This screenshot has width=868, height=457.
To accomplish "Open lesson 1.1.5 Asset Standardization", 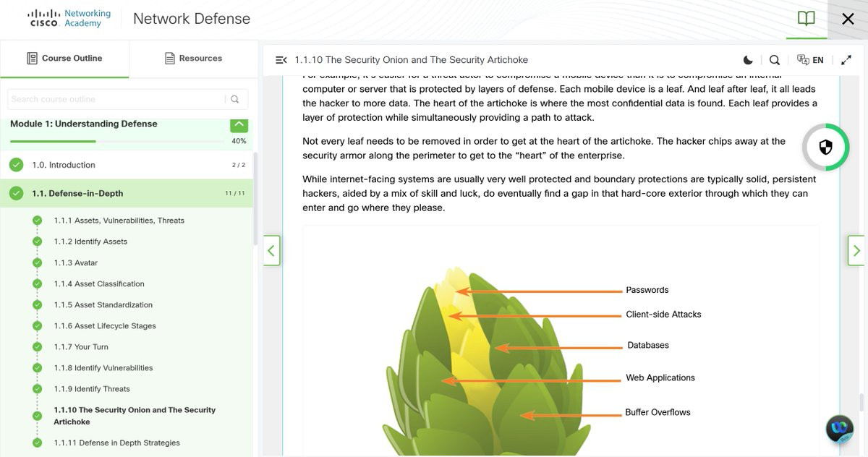I will (103, 304).
